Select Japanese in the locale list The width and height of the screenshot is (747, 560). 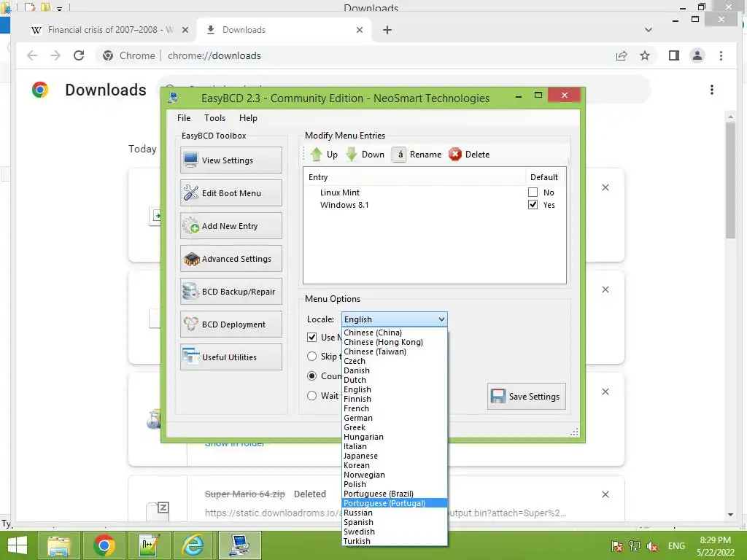click(395, 456)
